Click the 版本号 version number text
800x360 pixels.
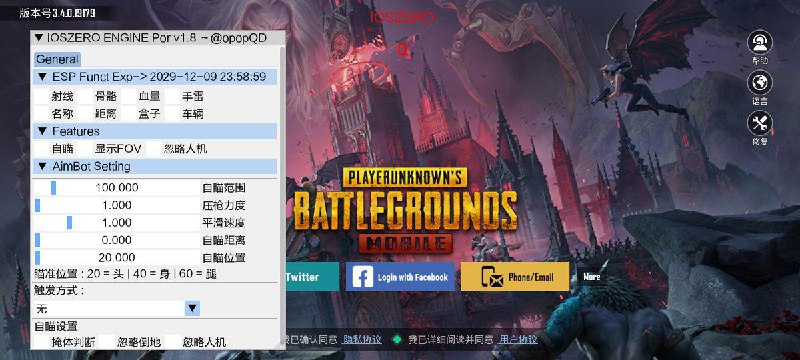pos(57,13)
